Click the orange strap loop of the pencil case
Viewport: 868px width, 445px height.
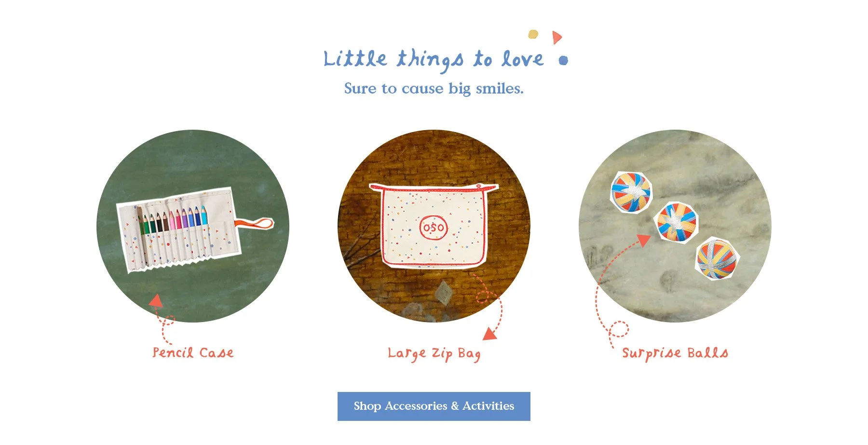pyautogui.click(x=254, y=223)
